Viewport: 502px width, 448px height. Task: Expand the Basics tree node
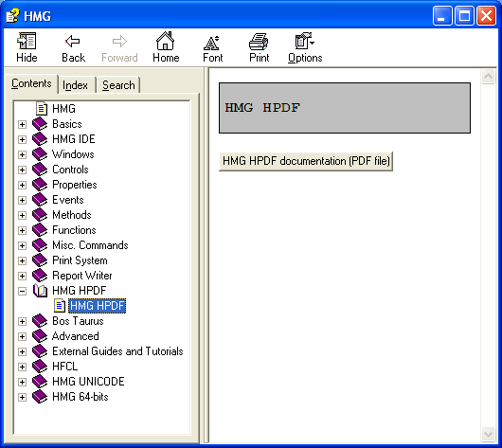pos(22,124)
